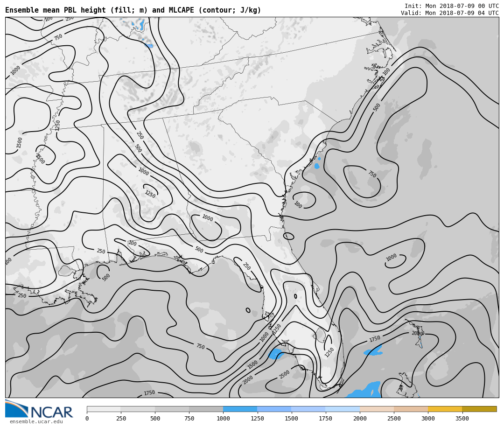This screenshot has height=427, width=504.
Task: Pick the 1000–1250 bright blue colorbar swatch
Action: pyautogui.click(x=240, y=409)
